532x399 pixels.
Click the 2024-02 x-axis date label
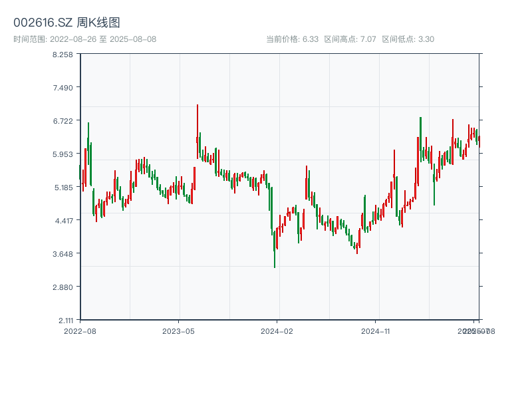pos(277,331)
